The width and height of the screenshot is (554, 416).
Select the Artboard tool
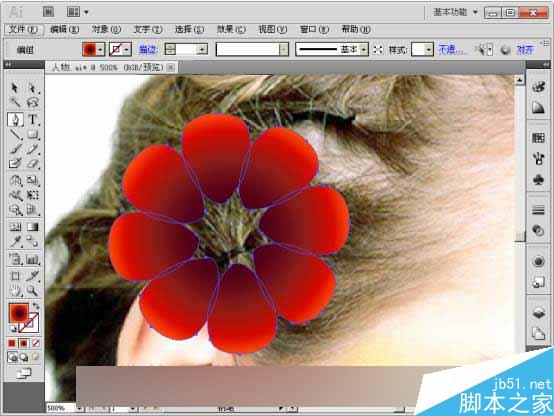click(15, 276)
